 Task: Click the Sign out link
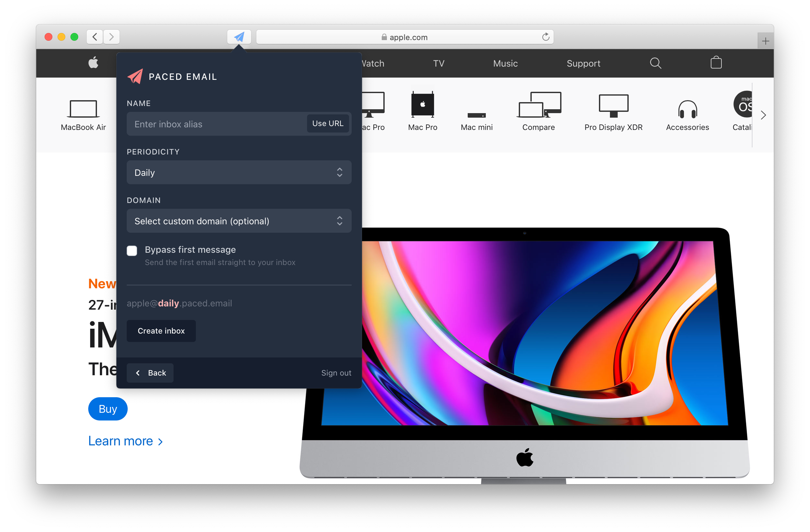336,373
